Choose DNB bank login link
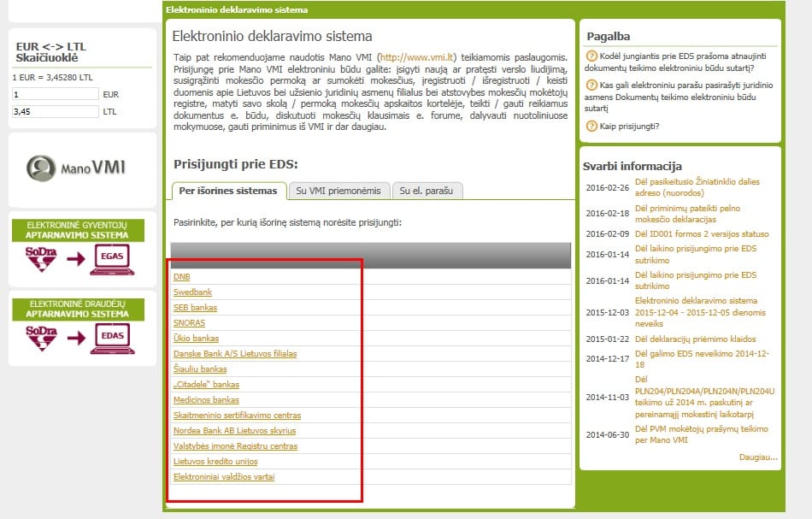This screenshot has width=812, height=519. coord(182,277)
